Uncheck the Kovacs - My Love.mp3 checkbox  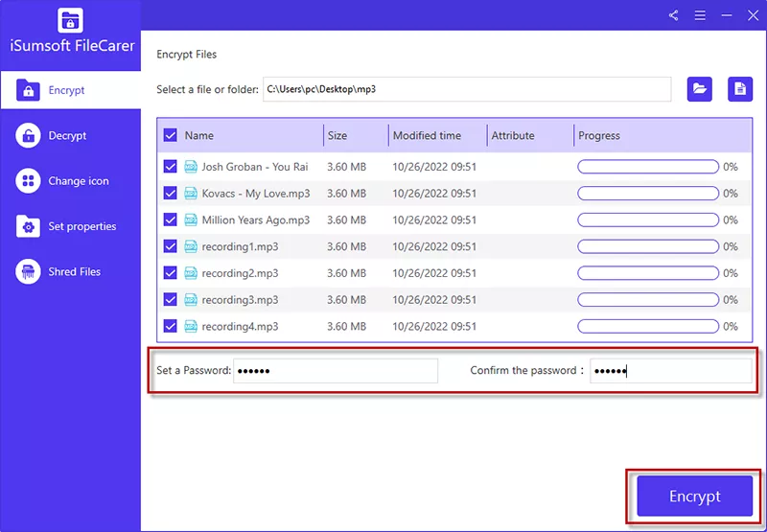tap(171, 194)
